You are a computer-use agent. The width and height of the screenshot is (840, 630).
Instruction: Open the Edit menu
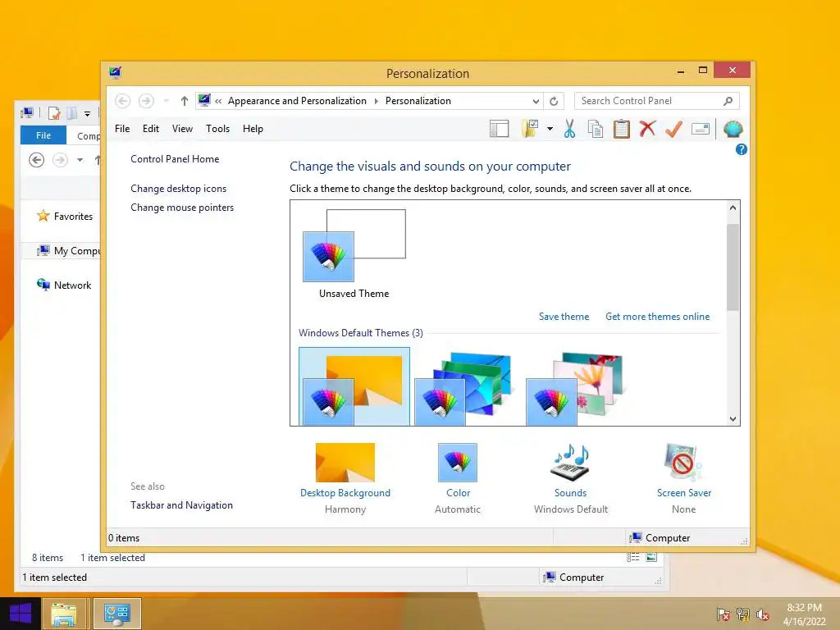[x=151, y=129]
